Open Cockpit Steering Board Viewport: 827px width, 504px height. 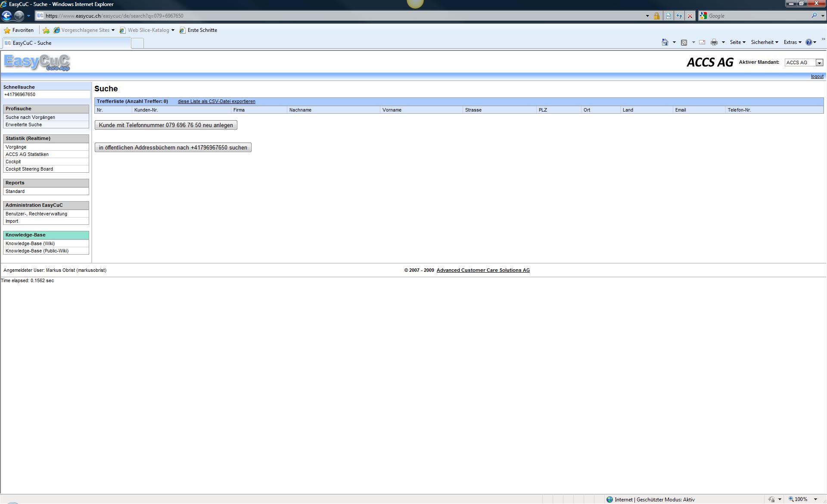pos(46,169)
